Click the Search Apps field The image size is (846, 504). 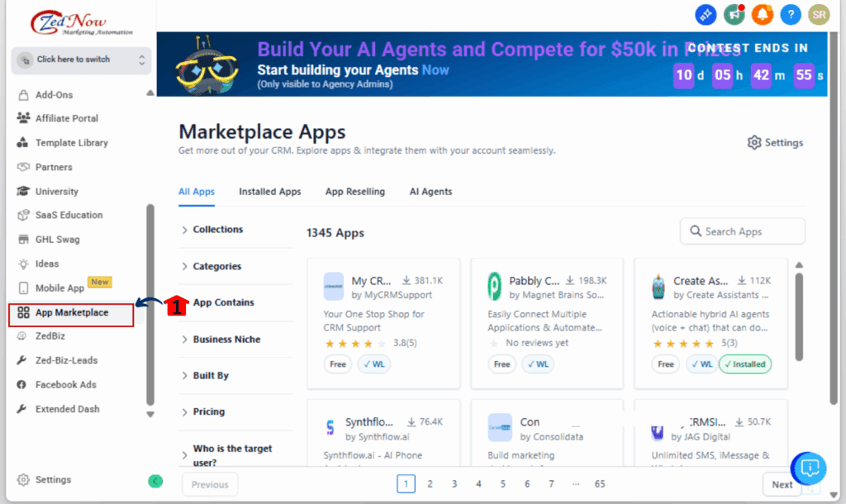pos(743,231)
